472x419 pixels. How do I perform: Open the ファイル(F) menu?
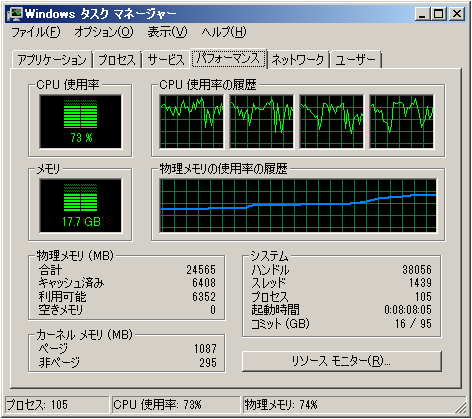point(36,32)
